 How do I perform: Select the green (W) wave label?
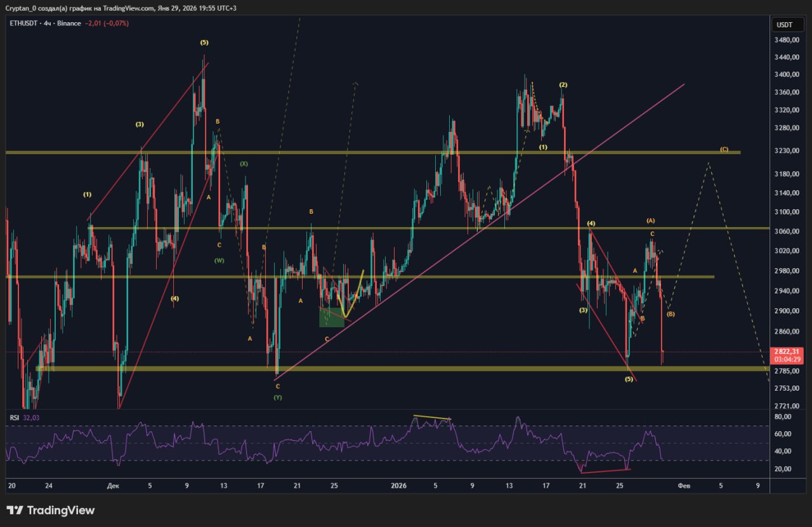pyautogui.click(x=219, y=261)
